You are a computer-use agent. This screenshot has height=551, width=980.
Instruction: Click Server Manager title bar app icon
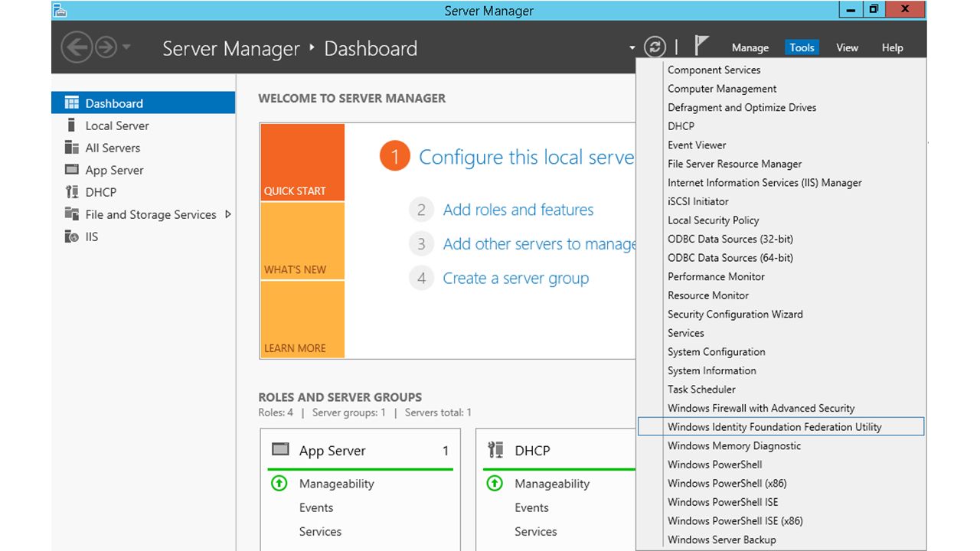[x=59, y=10]
